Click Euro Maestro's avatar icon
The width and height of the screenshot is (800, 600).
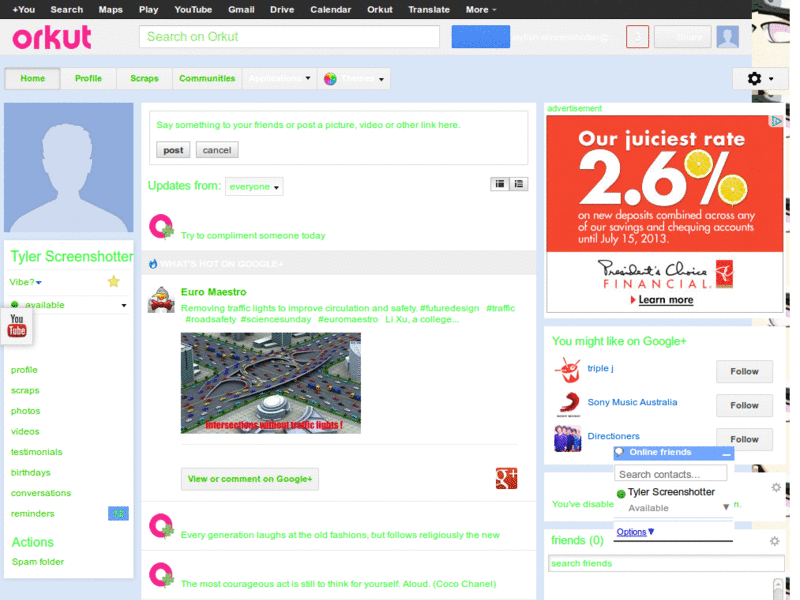coord(161,299)
